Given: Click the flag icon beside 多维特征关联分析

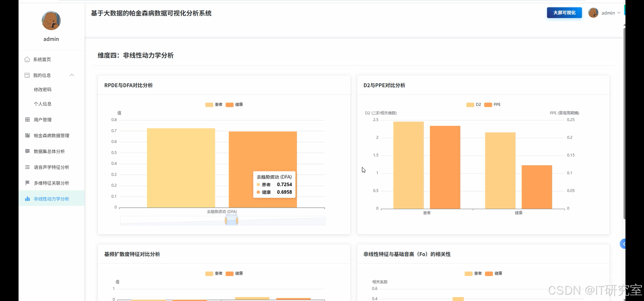Looking at the screenshot, I should (27, 183).
